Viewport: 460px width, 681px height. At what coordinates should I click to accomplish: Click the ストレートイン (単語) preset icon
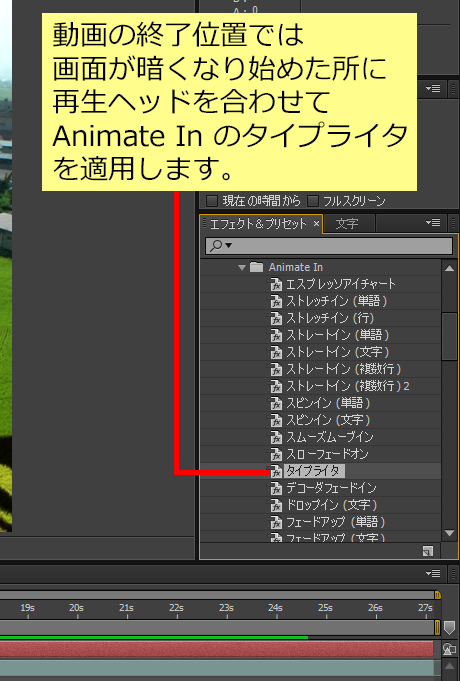276,335
